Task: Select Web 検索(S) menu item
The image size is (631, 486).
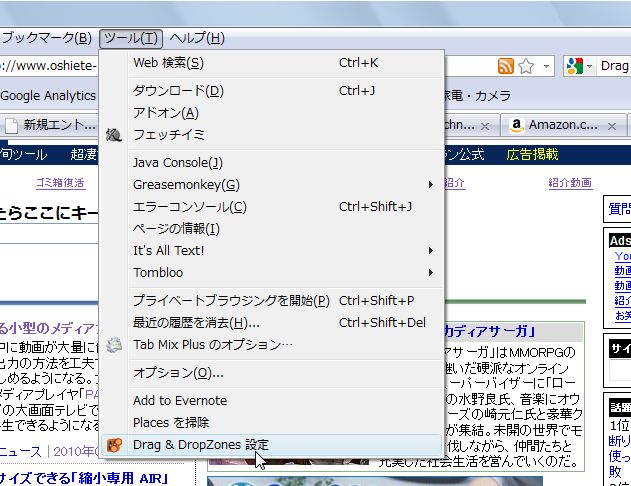Action: (272, 63)
